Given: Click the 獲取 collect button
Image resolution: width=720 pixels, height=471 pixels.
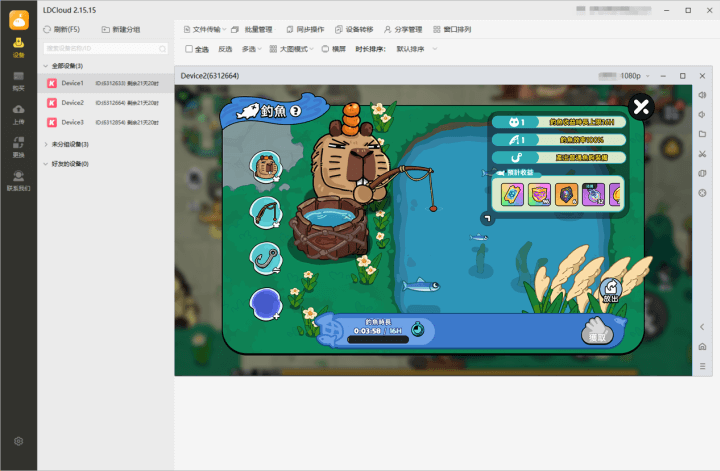Looking at the screenshot, I should pyautogui.click(x=597, y=331).
